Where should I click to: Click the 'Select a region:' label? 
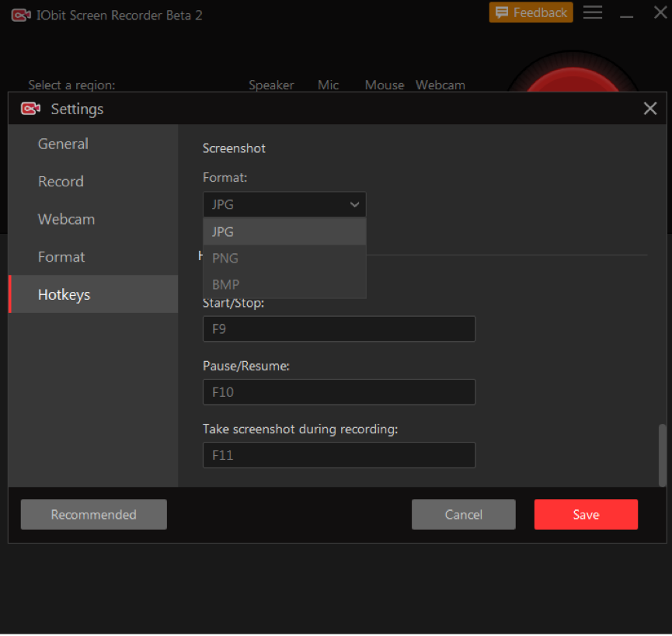[x=72, y=85]
